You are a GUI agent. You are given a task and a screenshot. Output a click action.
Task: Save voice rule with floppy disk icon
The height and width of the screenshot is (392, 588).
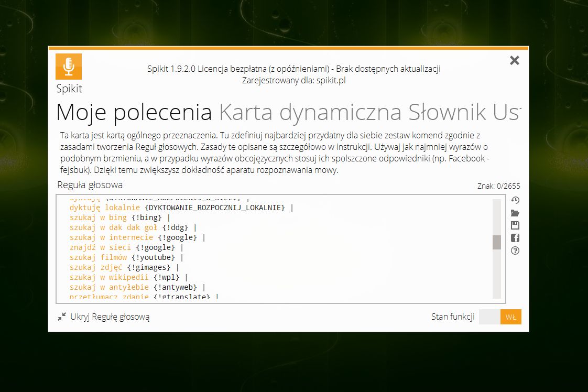point(515,225)
